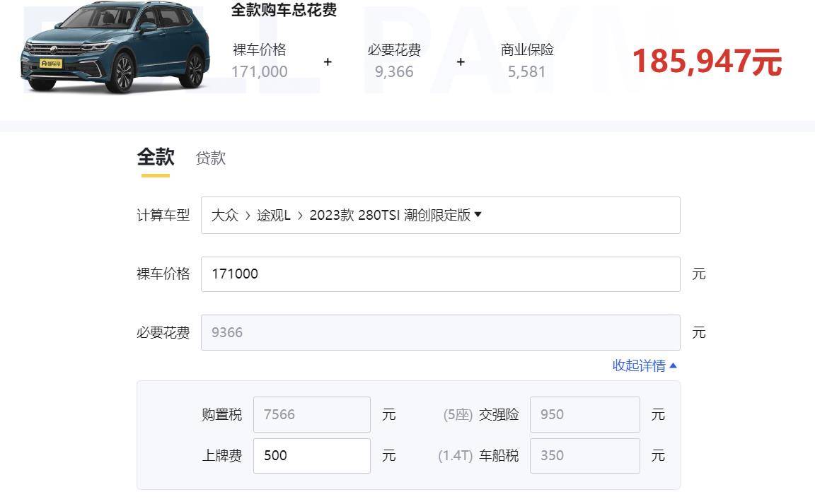
Task: Open the 计算车型 vehicle model dropdown
Action: [440, 215]
